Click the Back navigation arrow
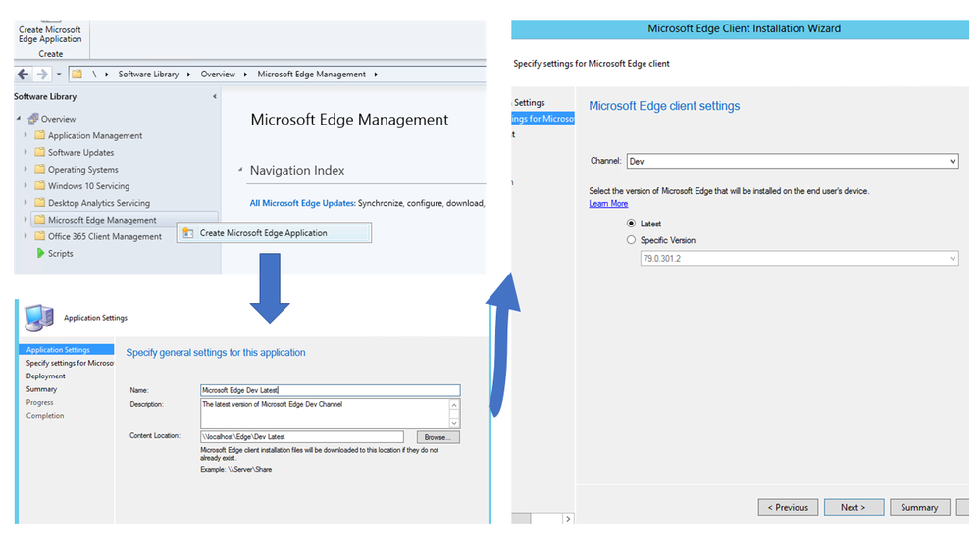 point(24,75)
